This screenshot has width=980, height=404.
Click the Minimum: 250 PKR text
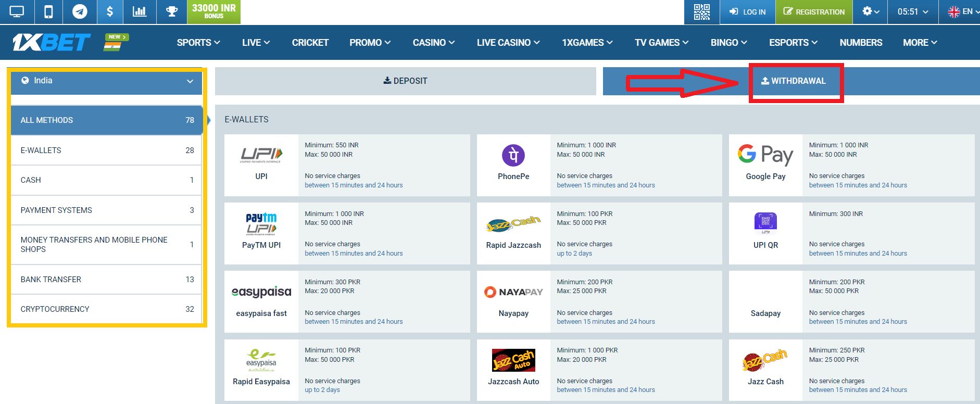click(x=837, y=350)
